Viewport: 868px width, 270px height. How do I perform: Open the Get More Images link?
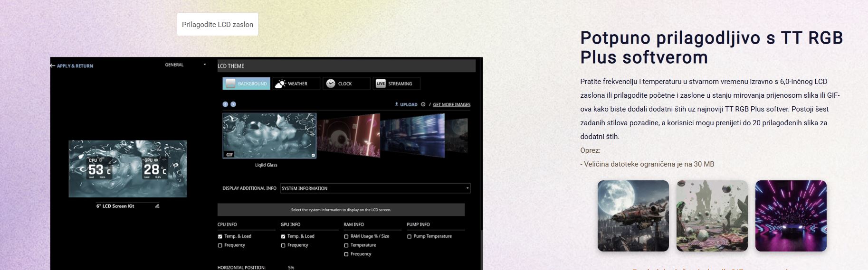click(x=451, y=104)
